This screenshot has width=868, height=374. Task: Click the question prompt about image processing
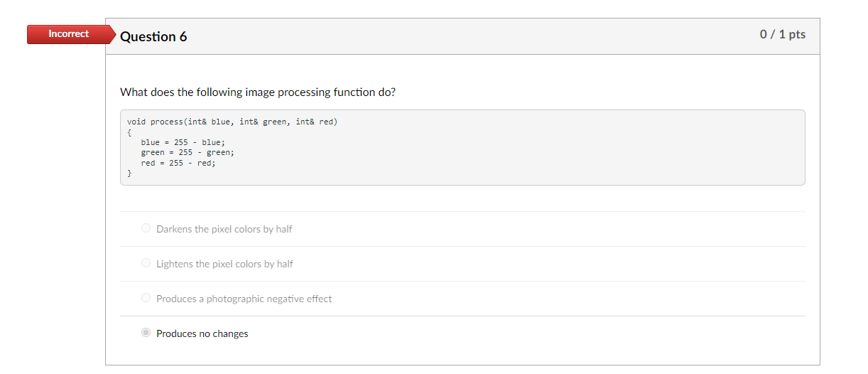click(257, 92)
